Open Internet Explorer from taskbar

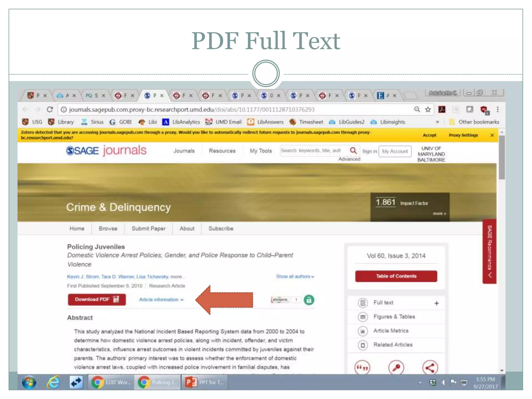click(54, 382)
